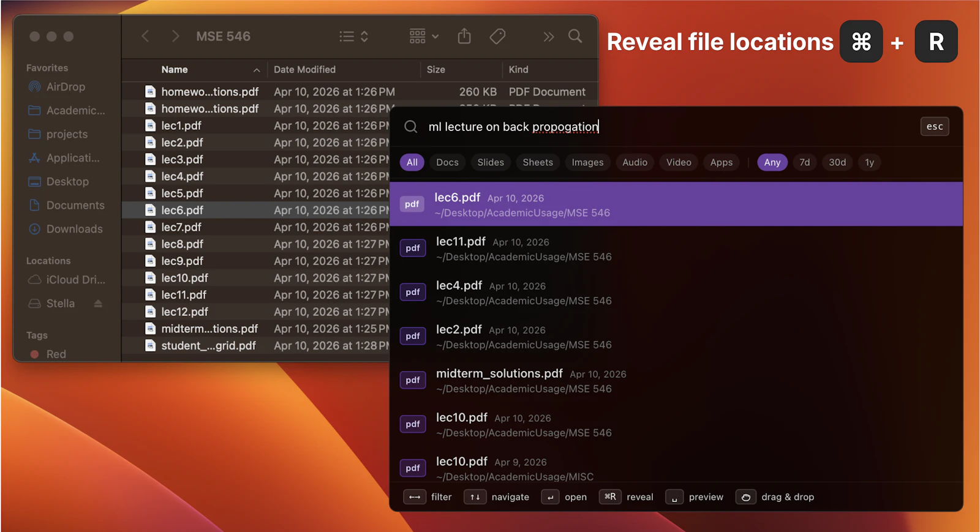Click pdf badge for lec2.pdf result

[x=413, y=336]
